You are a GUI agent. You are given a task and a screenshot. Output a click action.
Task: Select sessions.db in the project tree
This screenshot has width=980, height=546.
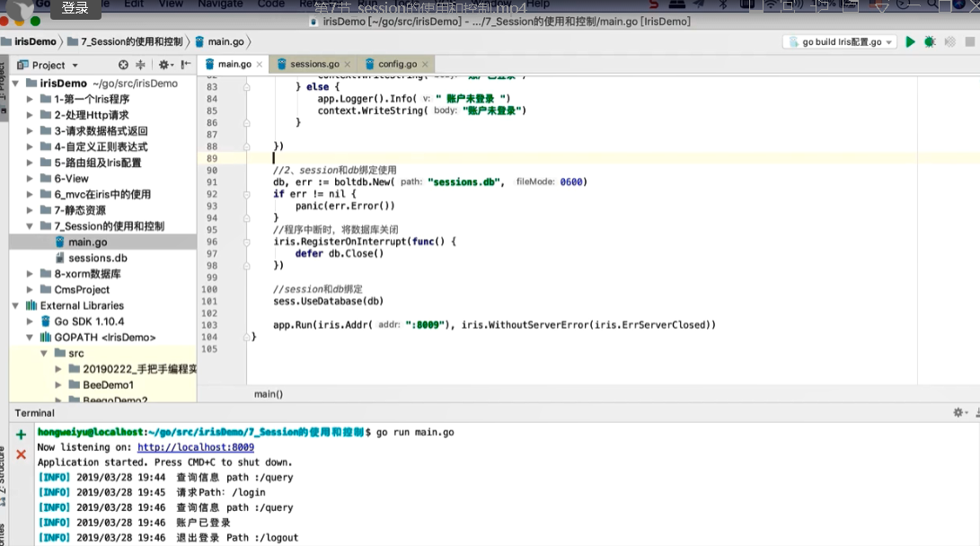coord(97,258)
